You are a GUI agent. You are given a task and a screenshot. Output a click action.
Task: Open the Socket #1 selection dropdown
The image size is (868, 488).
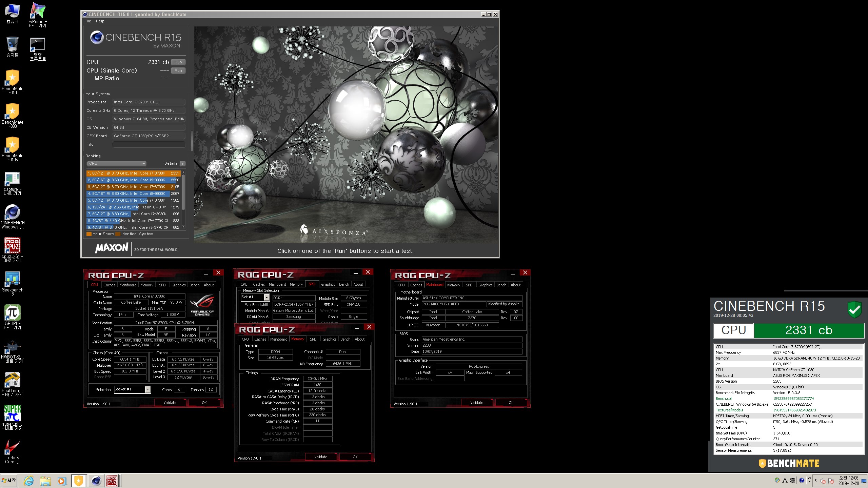tap(132, 389)
